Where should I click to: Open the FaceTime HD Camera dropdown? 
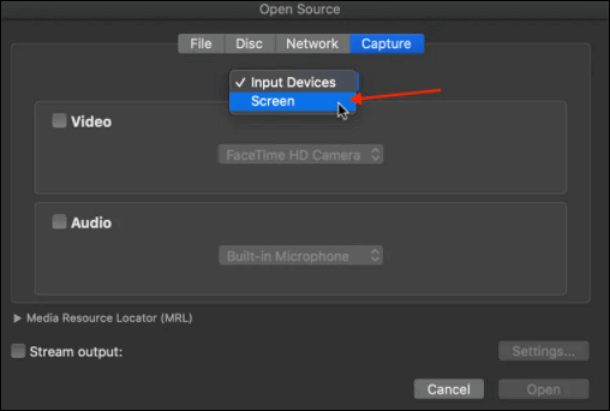(x=301, y=155)
